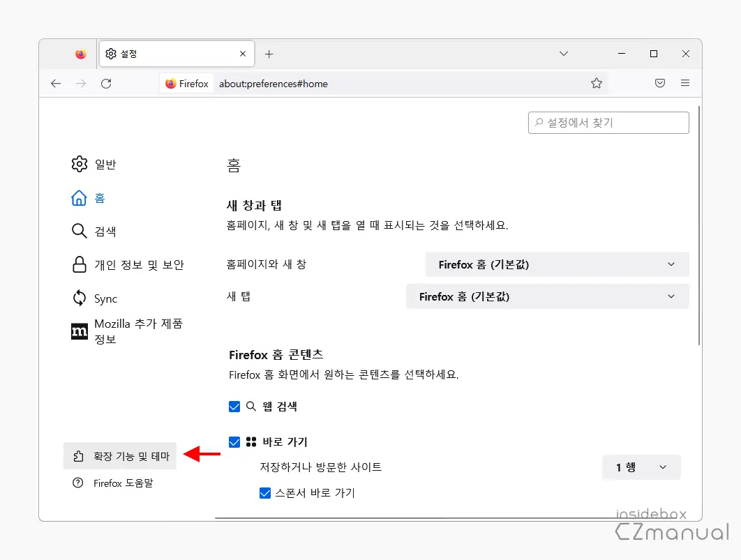Click the Firefox View pinned tab icon
This screenshot has height=560, width=741.
click(x=81, y=54)
